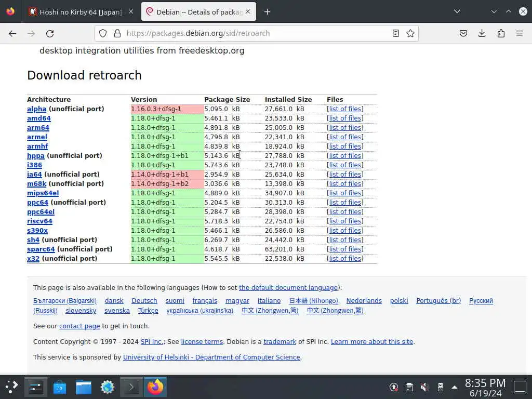
Task: Open Learn more about this site
Action: click(372, 342)
